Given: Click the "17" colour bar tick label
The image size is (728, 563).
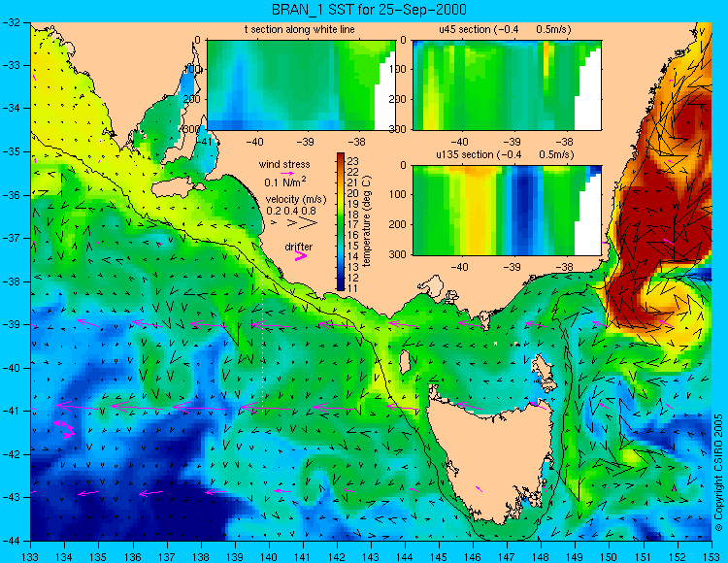Looking at the screenshot, I should (353, 224).
